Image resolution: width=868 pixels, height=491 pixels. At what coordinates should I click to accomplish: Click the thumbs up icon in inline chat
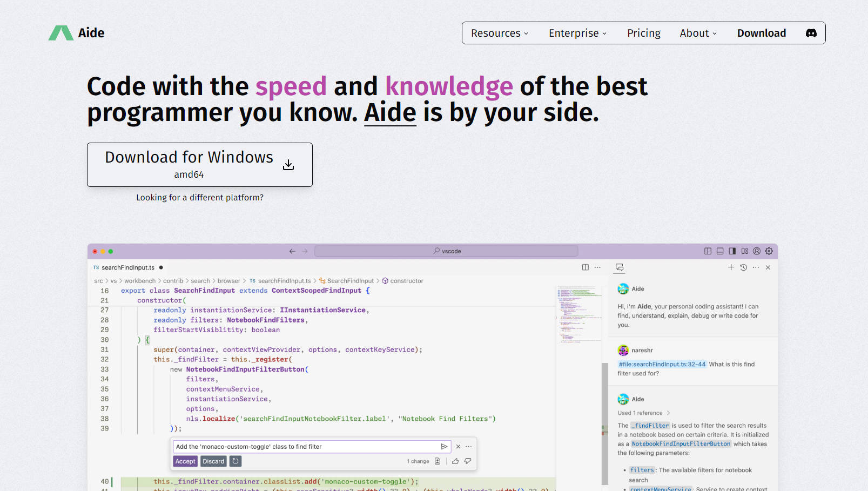(x=455, y=461)
